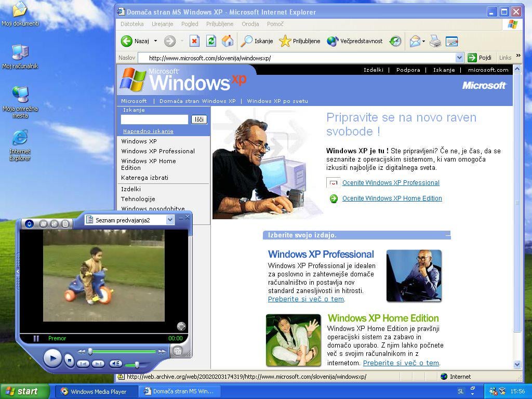This screenshot has height=399, width=532.
Task: Click the Rewind button in Media Player
Action: tap(82, 352)
